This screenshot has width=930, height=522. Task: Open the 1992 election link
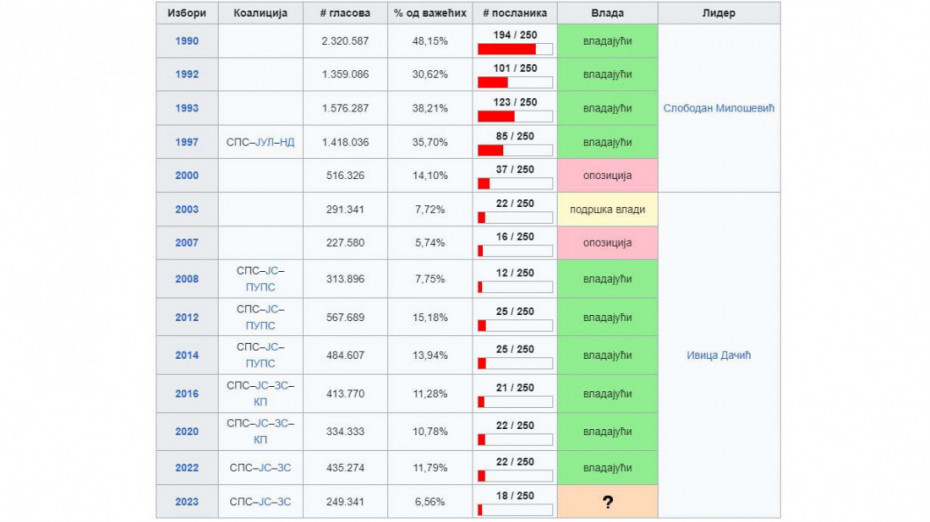(x=187, y=74)
